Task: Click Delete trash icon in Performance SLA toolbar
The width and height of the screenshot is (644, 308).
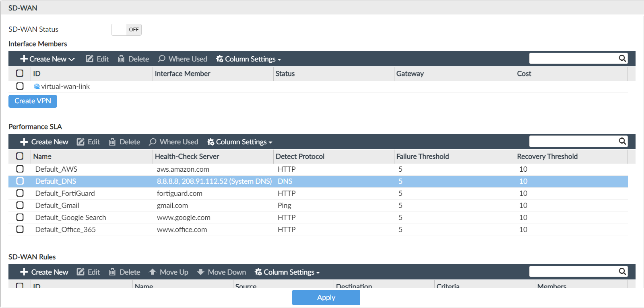Action: 112,142
